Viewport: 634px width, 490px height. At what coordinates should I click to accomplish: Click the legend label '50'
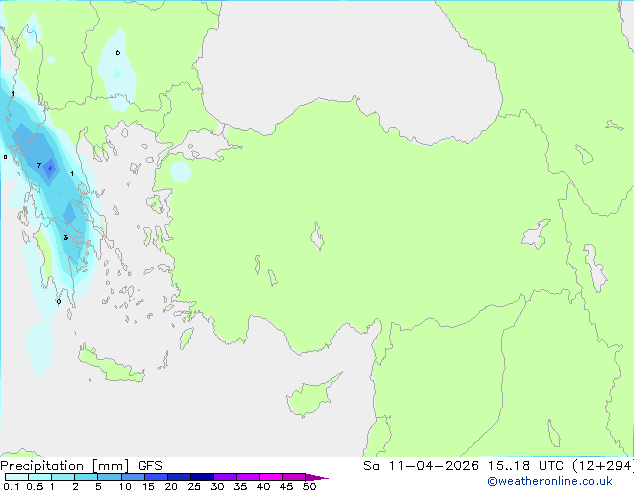310,486
